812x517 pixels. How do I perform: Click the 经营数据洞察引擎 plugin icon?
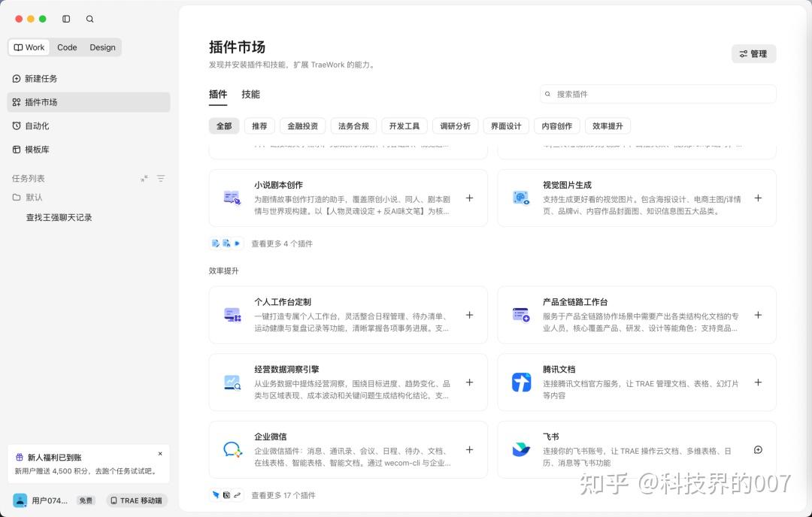[232, 382]
